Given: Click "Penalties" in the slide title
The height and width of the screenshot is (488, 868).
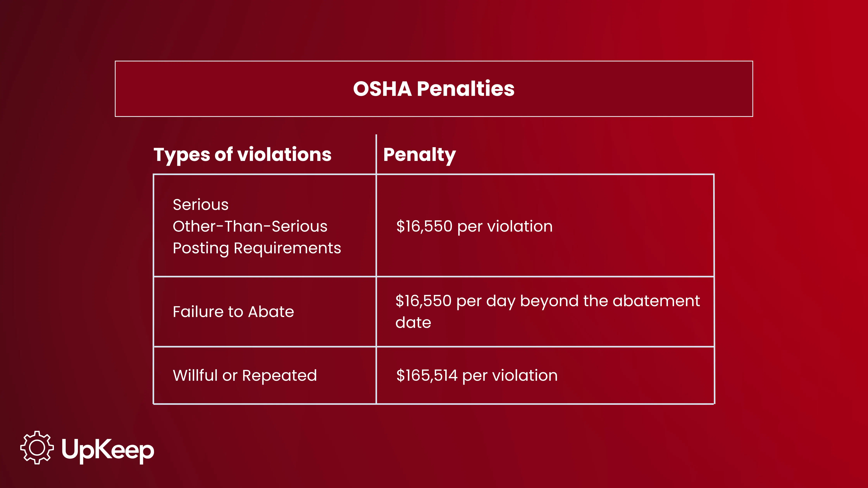Looking at the screenshot, I should point(465,89).
